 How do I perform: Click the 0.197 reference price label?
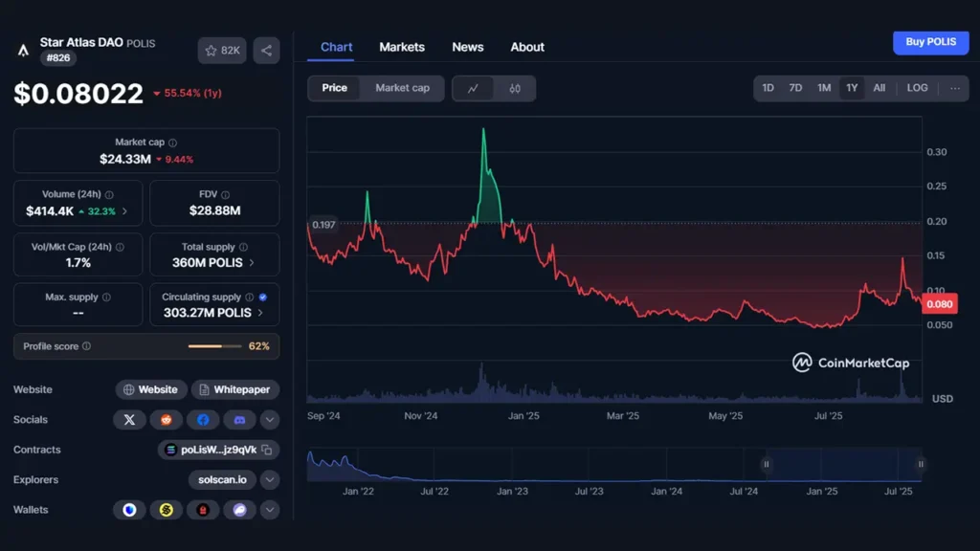(323, 225)
